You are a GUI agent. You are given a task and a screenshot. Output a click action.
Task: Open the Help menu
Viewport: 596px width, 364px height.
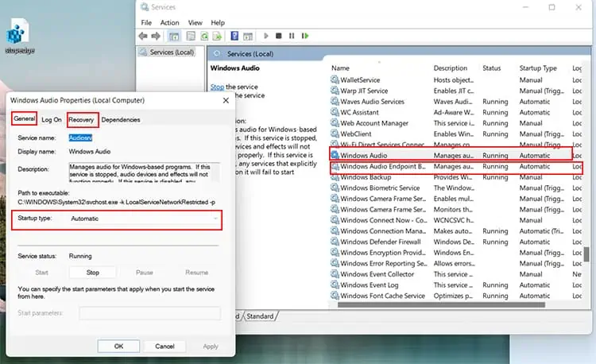(x=218, y=23)
